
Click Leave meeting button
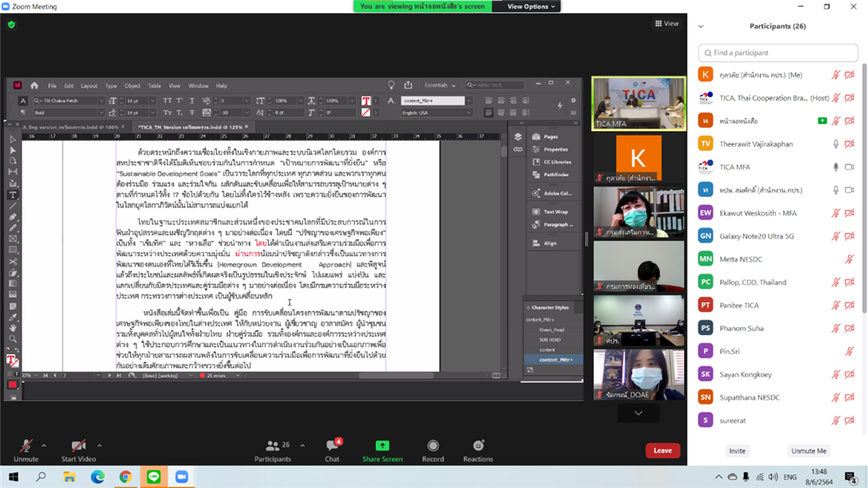click(662, 451)
